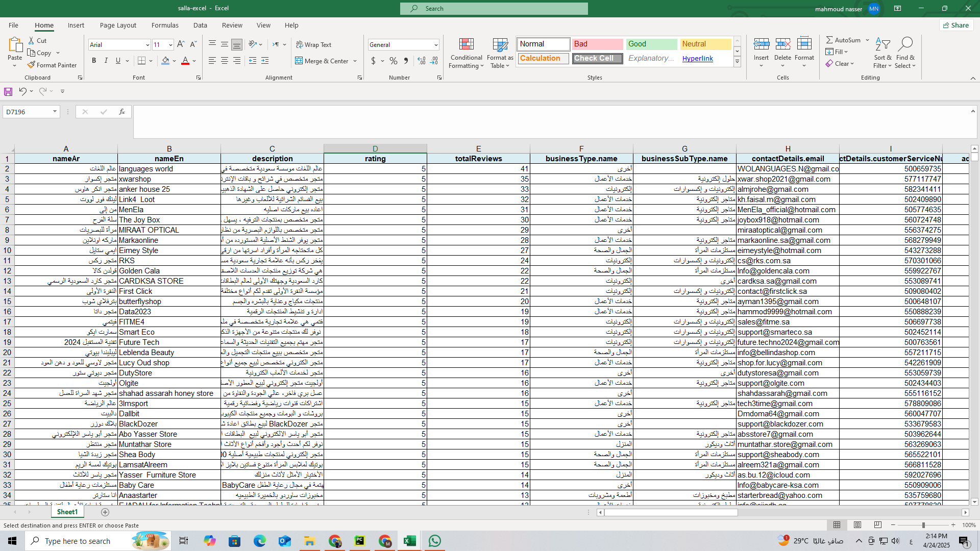Open WhatsApp from the taskbar
980x551 pixels.
tap(435, 541)
